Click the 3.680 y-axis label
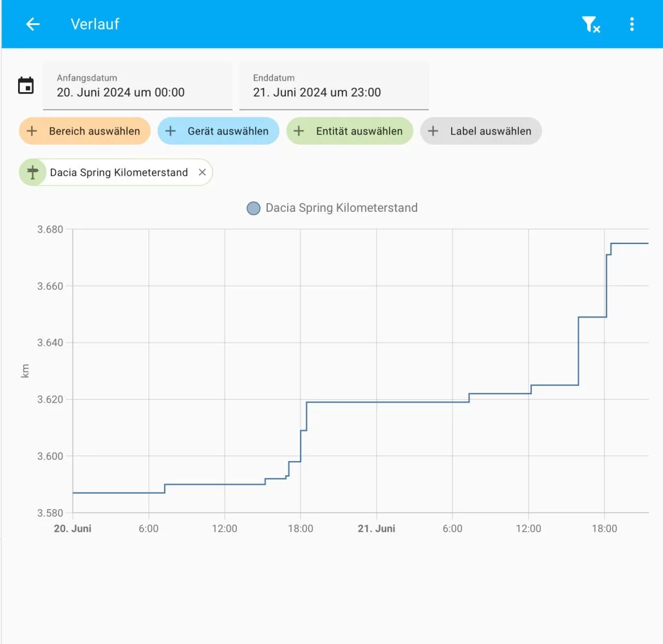The width and height of the screenshot is (663, 644). pyautogui.click(x=50, y=229)
